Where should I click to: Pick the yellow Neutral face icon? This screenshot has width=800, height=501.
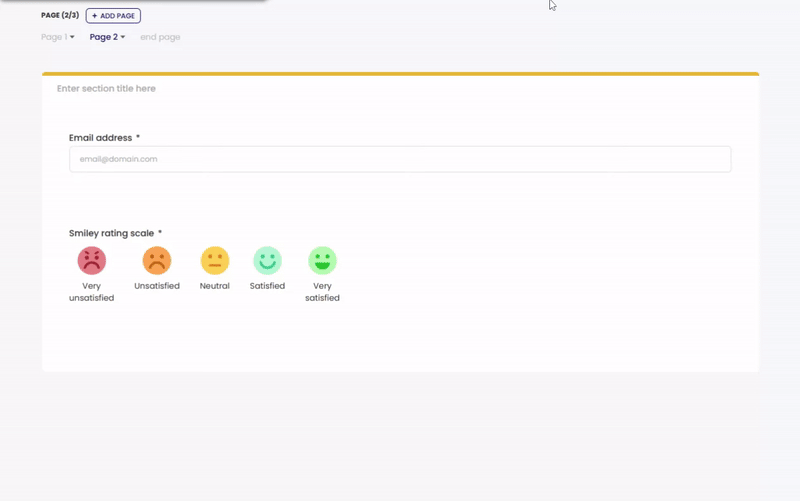215,261
